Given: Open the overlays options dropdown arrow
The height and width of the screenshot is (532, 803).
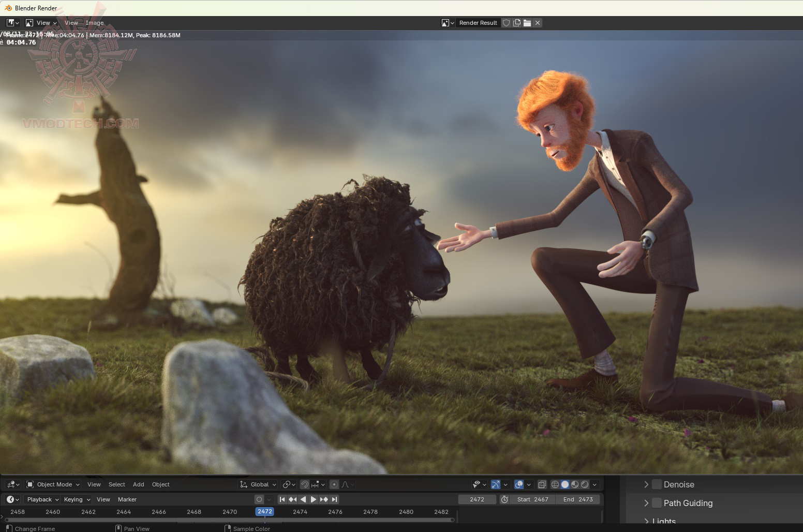Looking at the screenshot, I should (529, 484).
